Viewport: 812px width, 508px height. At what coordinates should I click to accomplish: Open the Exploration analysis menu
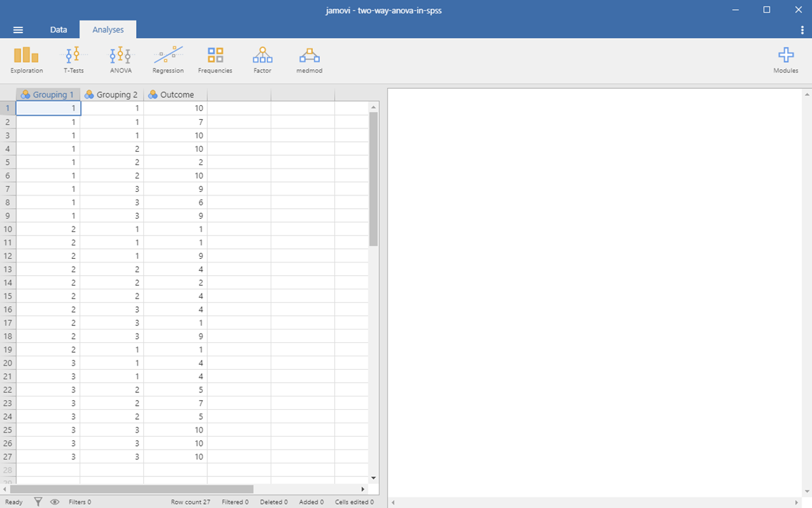point(27,60)
